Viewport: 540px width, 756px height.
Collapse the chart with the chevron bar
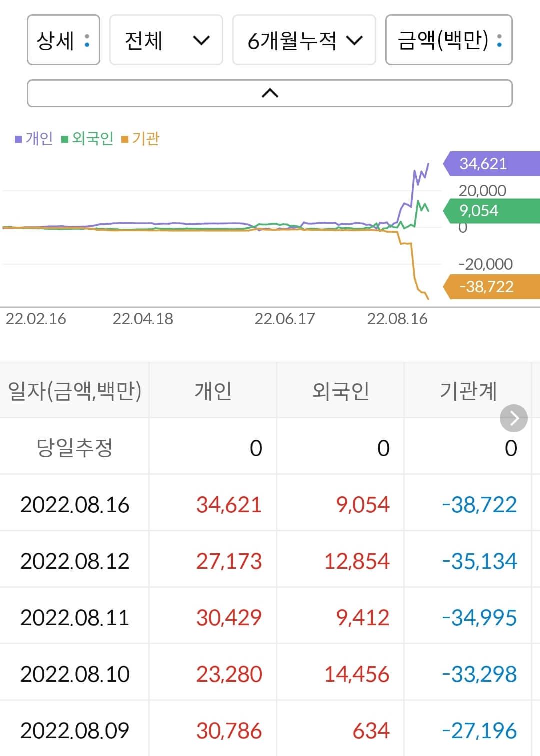point(270,93)
